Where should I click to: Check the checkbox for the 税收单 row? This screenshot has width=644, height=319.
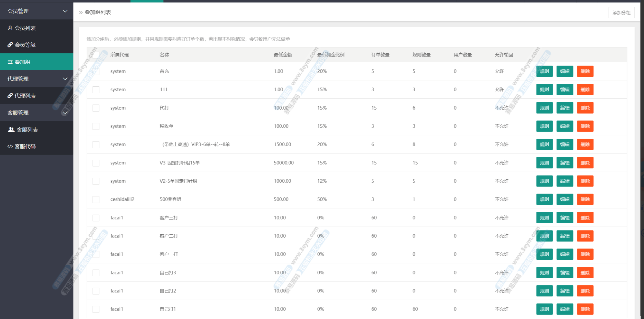point(96,126)
